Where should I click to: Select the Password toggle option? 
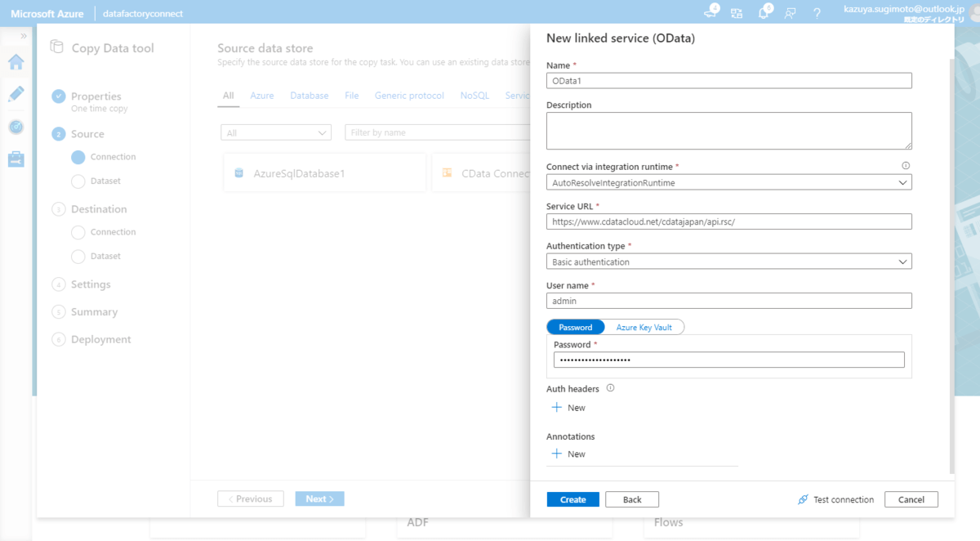pos(576,327)
